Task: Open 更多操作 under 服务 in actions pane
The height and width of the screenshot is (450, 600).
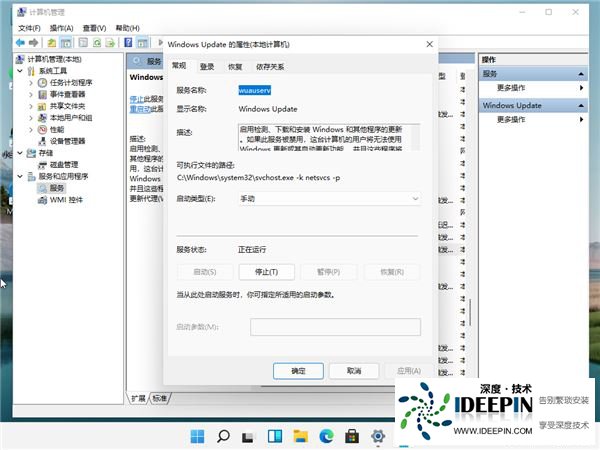Action: coord(511,88)
